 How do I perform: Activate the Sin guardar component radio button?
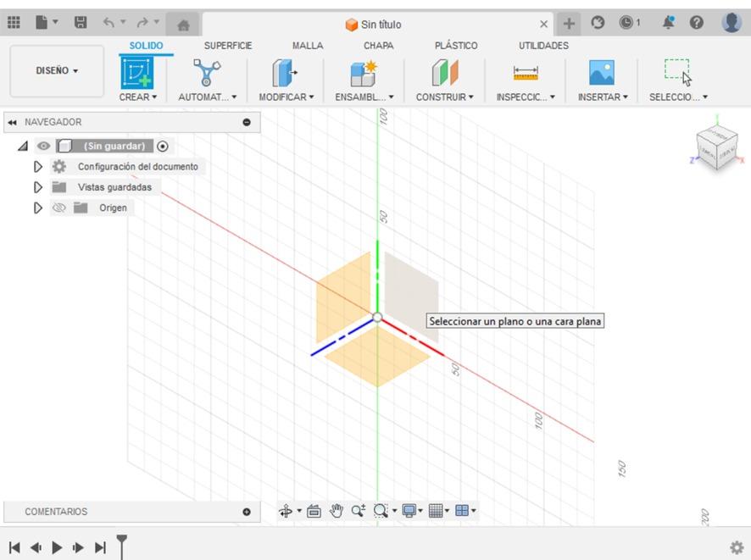[x=163, y=147]
